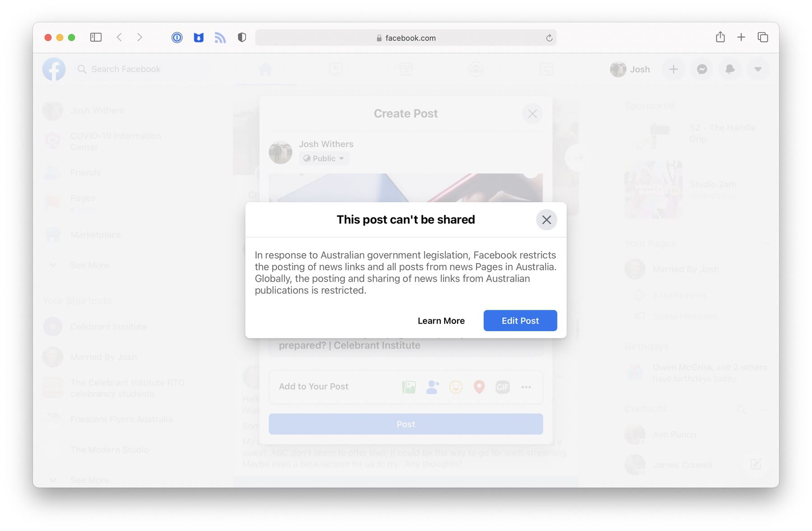Viewport: 812px width, 531px height.
Task: Open the Messenger icon in Facebook header
Action: click(701, 69)
